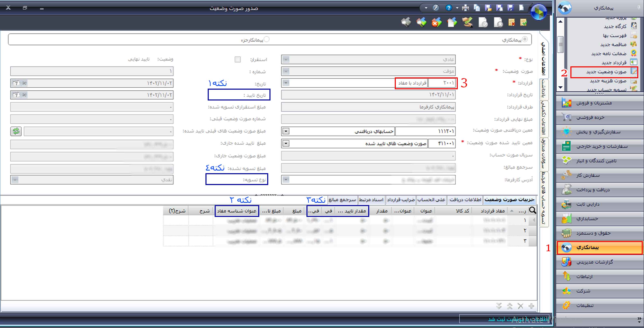Click the printer icon in the title toolbar
The width and height of the screenshot is (644, 328).
coord(466,8)
